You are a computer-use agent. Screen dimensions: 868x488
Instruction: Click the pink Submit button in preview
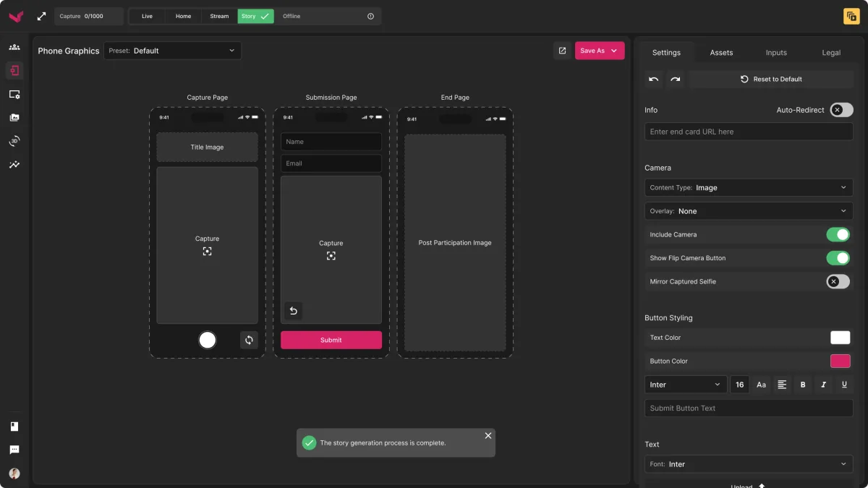331,340
